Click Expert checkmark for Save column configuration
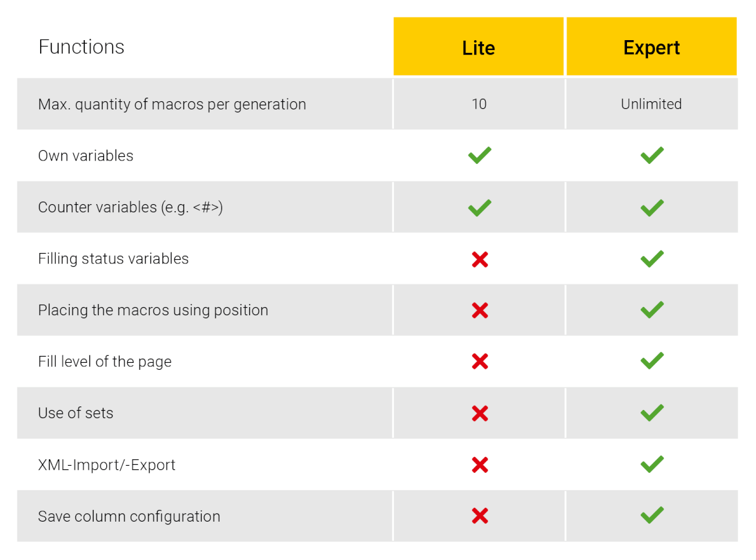 (652, 515)
